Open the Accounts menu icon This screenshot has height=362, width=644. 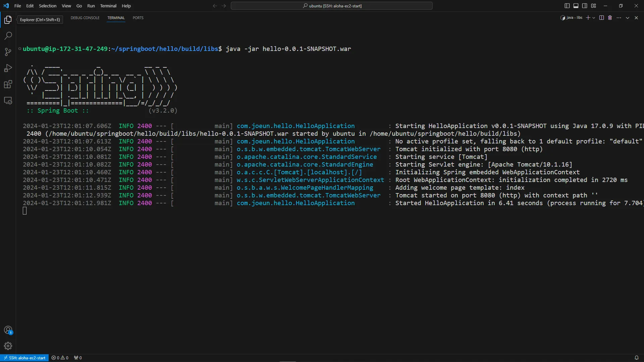pos(8,330)
